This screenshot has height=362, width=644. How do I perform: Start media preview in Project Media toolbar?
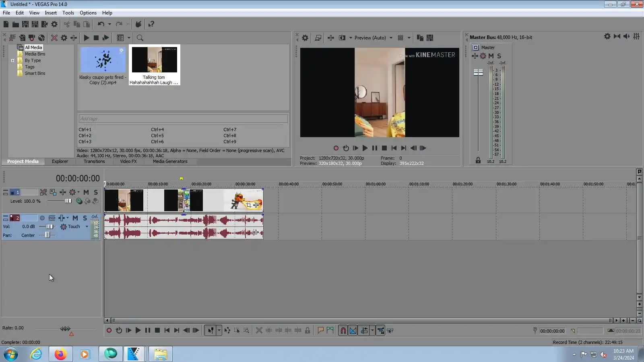(x=87, y=38)
